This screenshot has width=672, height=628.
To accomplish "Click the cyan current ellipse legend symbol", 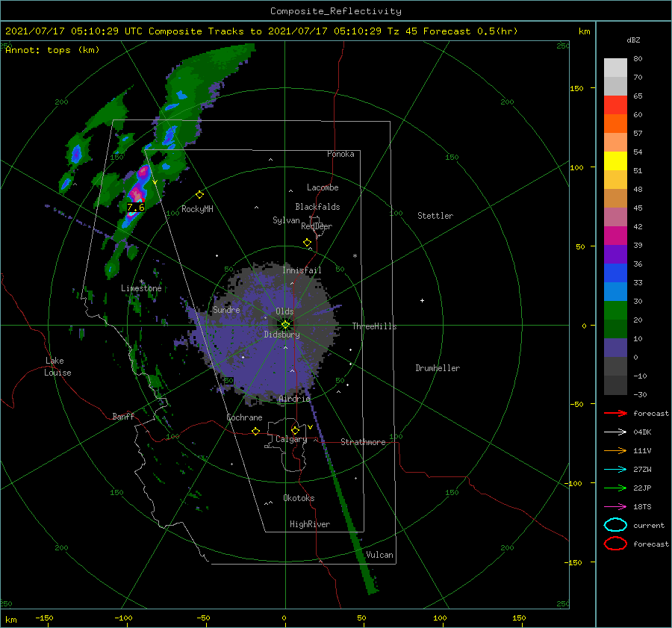I will click(x=615, y=525).
